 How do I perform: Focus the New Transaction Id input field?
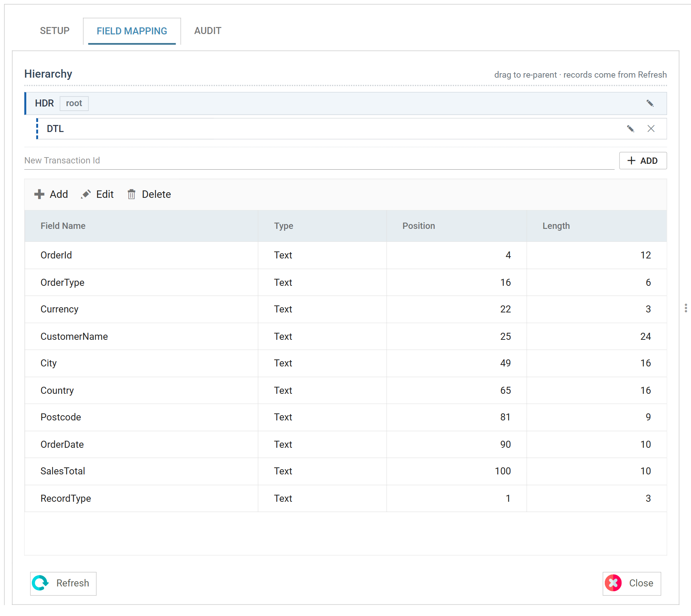pos(319,160)
